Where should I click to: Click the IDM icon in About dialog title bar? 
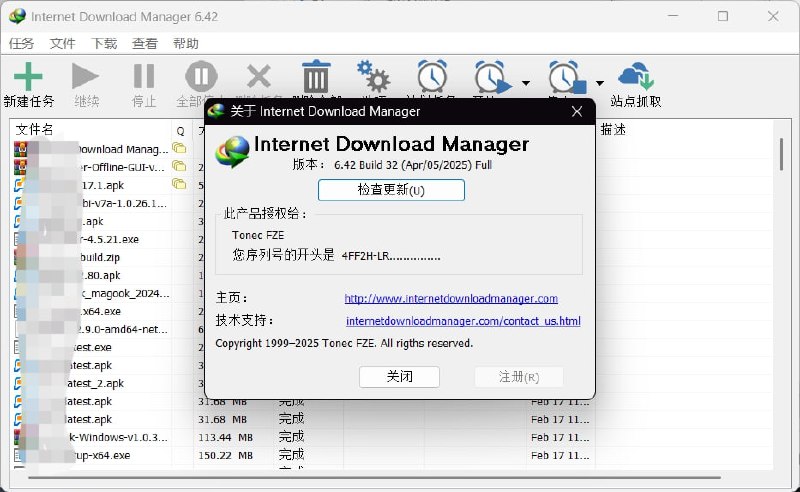coord(216,111)
